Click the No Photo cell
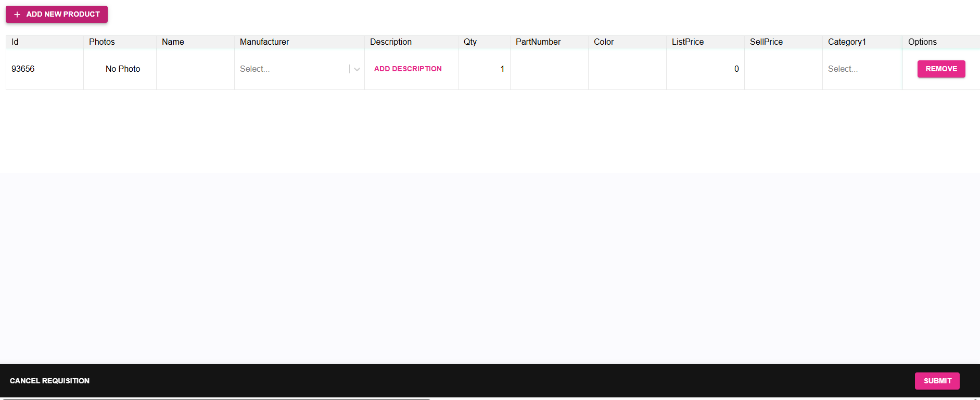Screen dimensions: 980x400 122,69
